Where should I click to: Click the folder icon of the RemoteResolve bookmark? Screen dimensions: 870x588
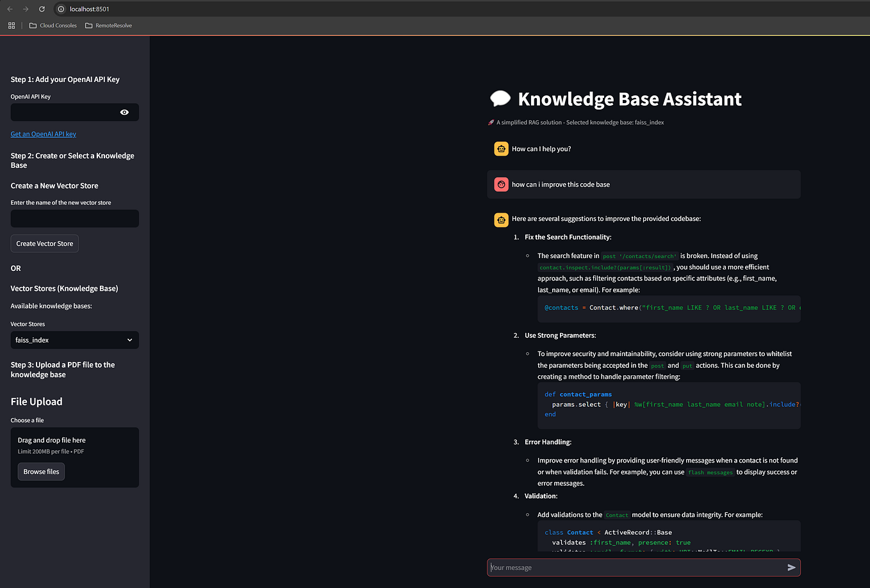tap(88, 25)
